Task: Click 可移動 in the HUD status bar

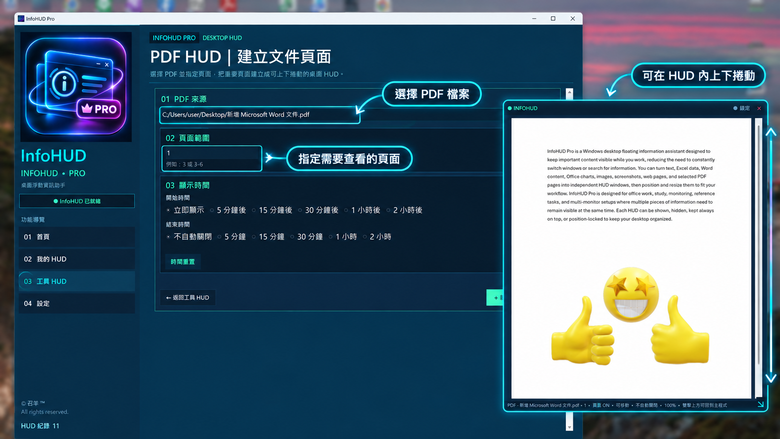Action: pyautogui.click(x=622, y=405)
